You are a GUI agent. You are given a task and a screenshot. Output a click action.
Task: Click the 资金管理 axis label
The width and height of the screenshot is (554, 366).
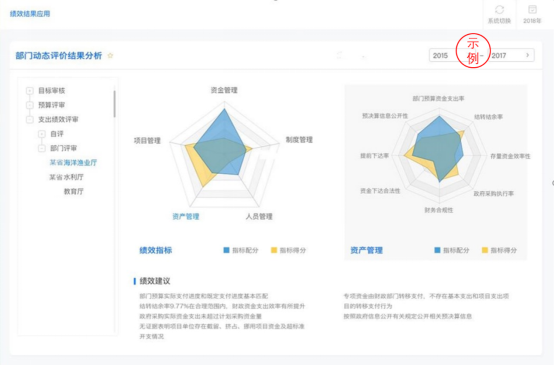point(224,90)
